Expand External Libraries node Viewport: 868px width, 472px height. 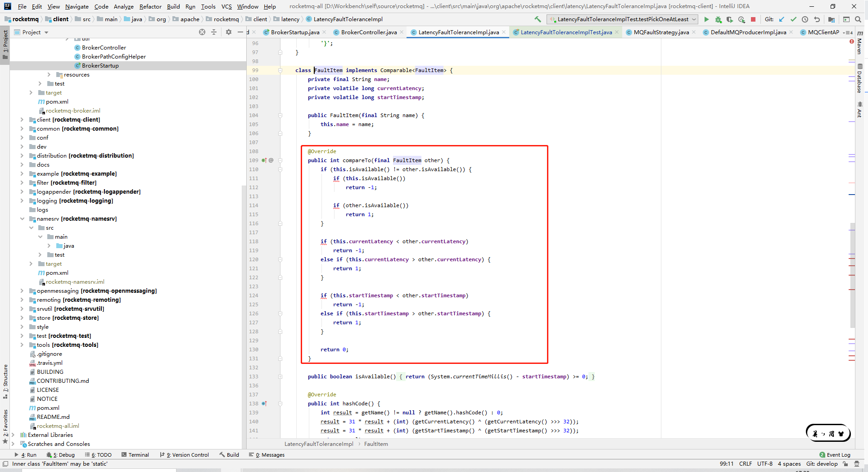[x=13, y=435]
